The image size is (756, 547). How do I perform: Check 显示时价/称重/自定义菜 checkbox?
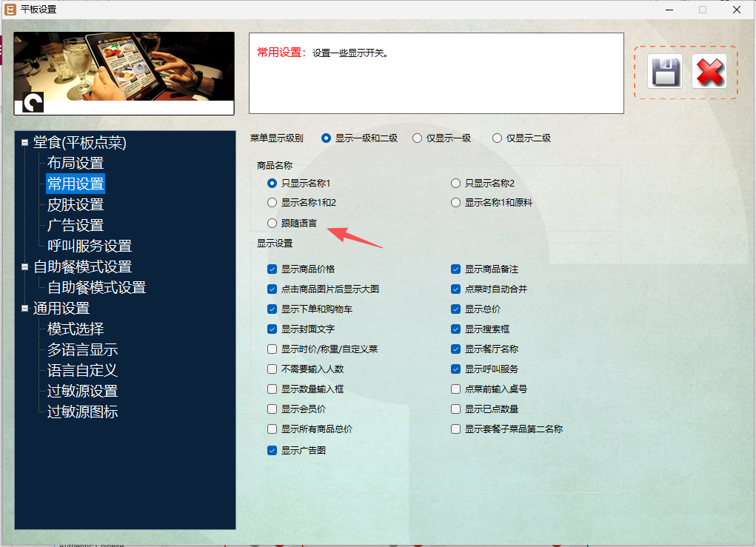point(272,349)
